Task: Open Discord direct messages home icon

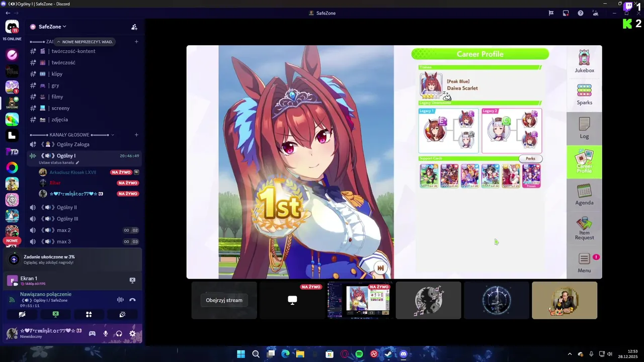Action: pos(12,27)
